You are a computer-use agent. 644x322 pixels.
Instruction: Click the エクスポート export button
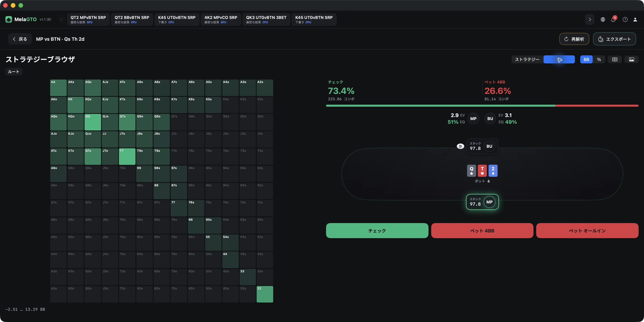pyautogui.click(x=614, y=39)
